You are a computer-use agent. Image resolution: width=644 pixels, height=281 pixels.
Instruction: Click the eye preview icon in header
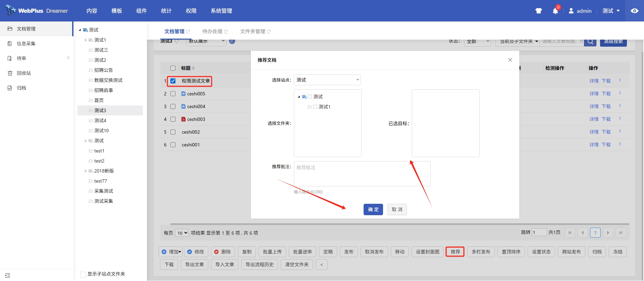(634, 11)
